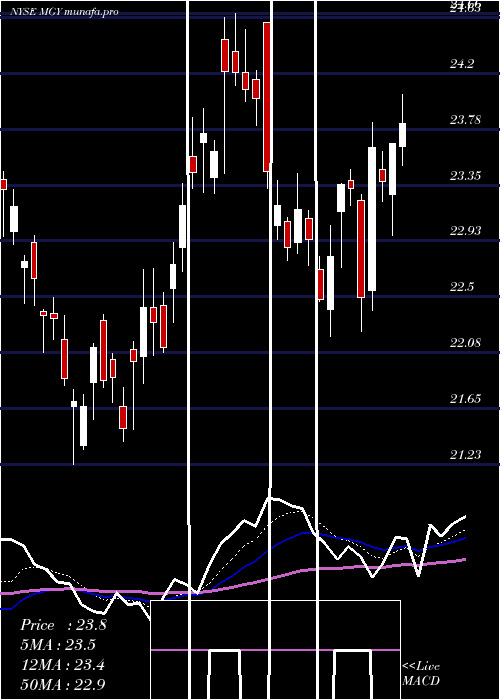Select the 22.93 price axis label

465,231
